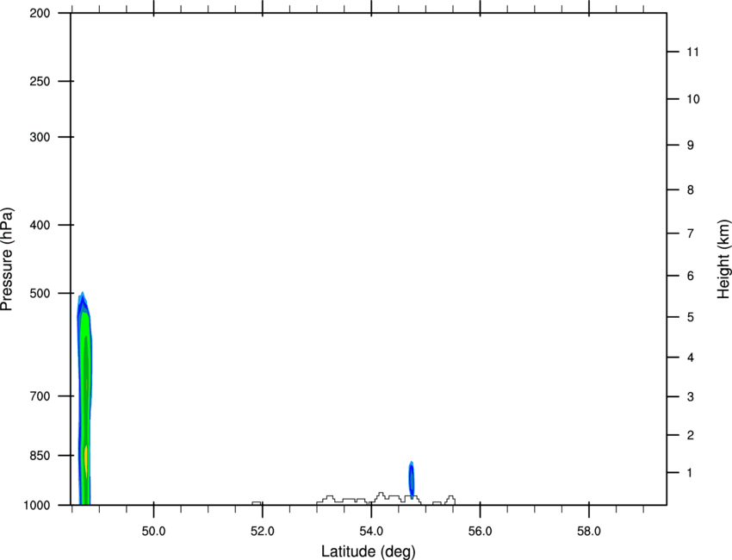Click the small terrain bump near 52.0 latitude
732x560 pixels.
pos(257,503)
